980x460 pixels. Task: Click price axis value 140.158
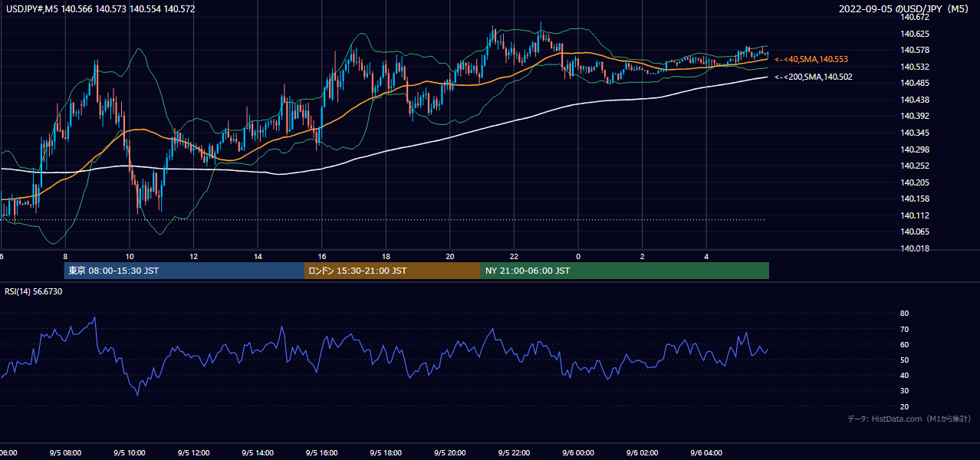point(915,199)
